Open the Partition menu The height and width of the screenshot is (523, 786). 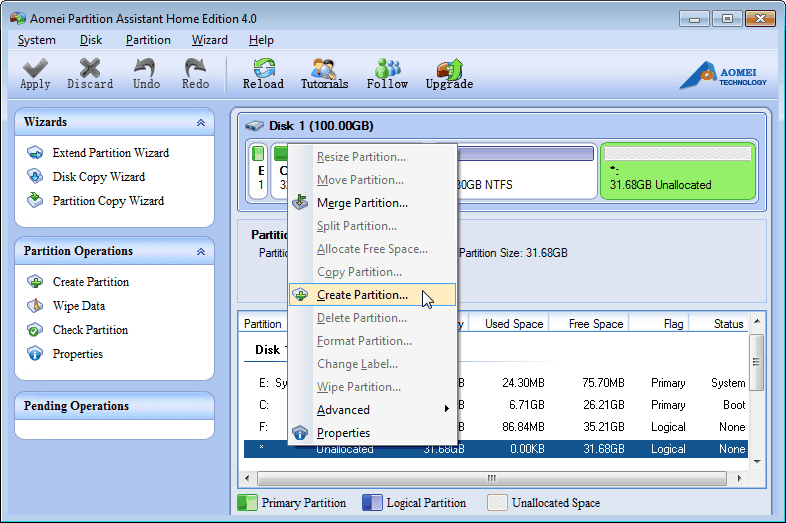pos(148,40)
